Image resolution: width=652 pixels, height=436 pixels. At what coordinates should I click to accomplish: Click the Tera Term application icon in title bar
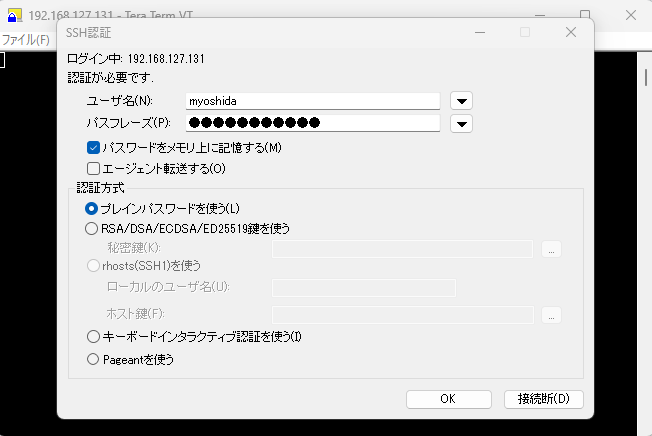pyautogui.click(x=15, y=15)
